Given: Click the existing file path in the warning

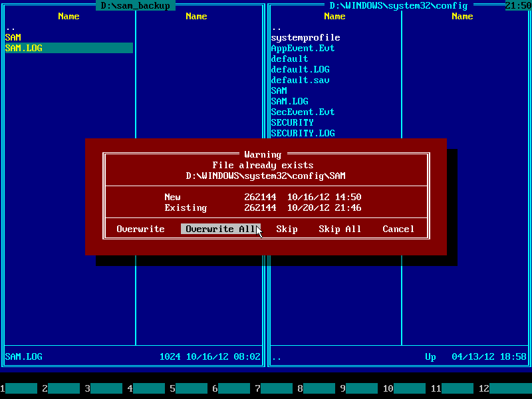Looking at the screenshot, I should (265, 176).
